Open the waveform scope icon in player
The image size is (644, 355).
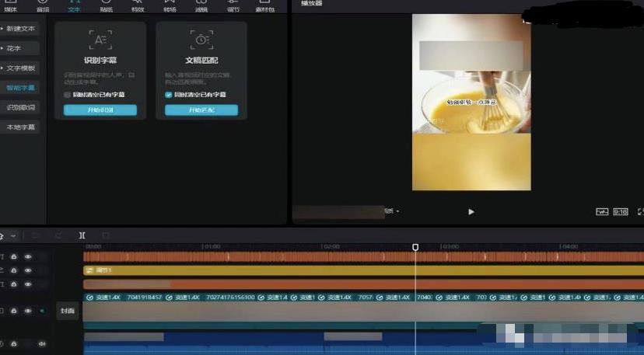[601, 211]
